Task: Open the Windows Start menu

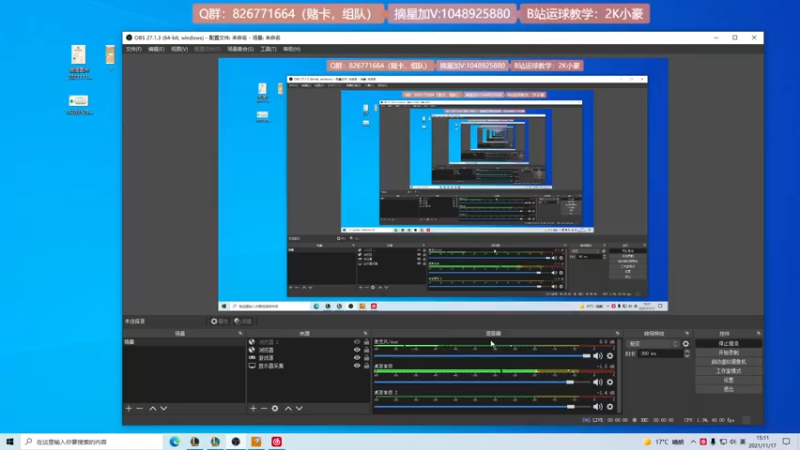Action: [x=10, y=441]
